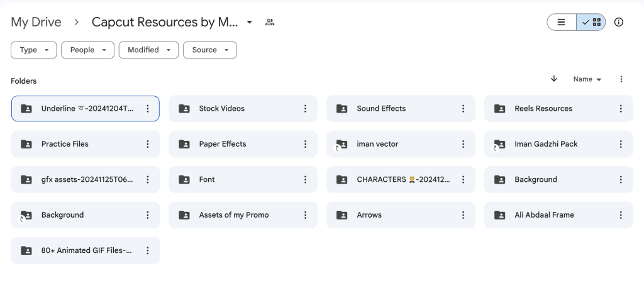Click three-dot menu on Reels Resources folder
644x307 pixels.
point(621,109)
